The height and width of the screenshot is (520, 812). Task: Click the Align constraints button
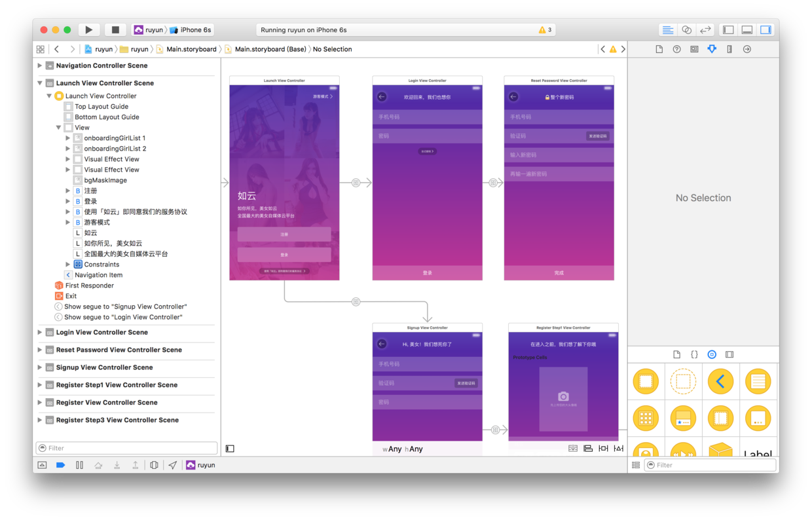588,449
